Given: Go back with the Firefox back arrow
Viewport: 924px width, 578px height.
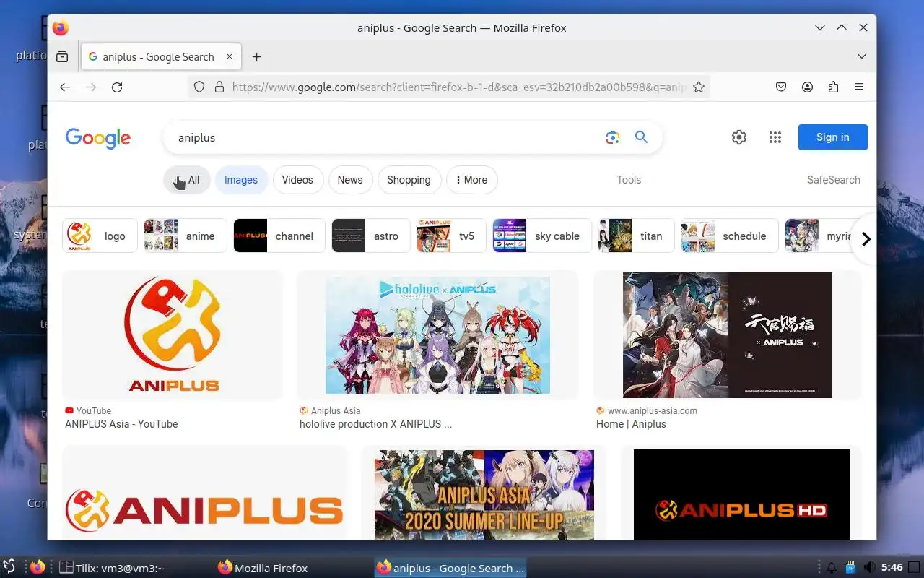Looking at the screenshot, I should (x=65, y=87).
